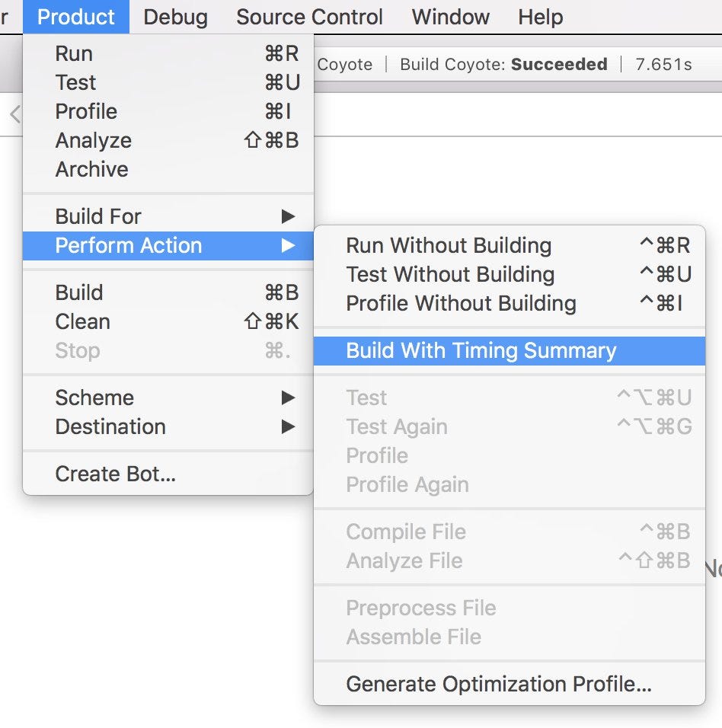Image resolution: width=722 pixels, height=728 pixels.
Task: Open the Product menu
Action: (x=75, y=17)
